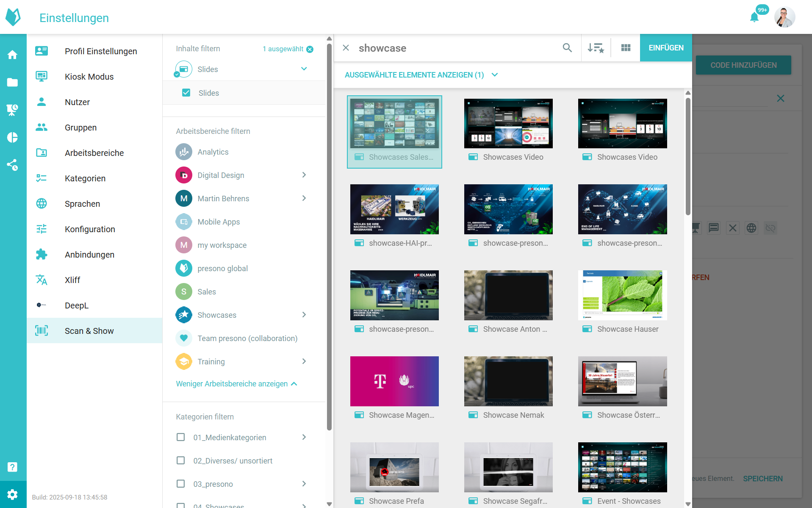Expand the Digital Design workspace
This screenshot has width=812, height=508.
[x=304, y=175]
